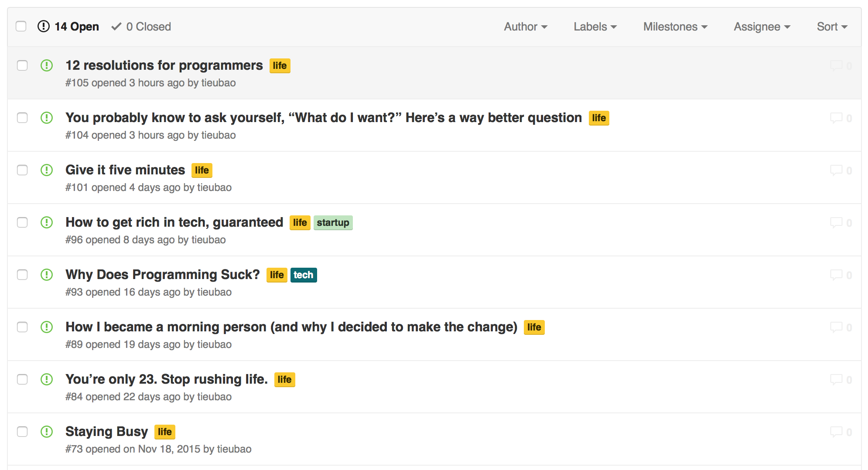Click the teal tech label badge
Viewport: 868px width, 470px height.
click(x=304, y=275)
